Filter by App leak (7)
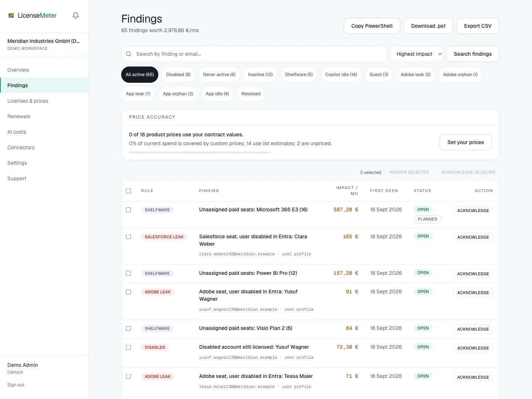 point(138,94)
